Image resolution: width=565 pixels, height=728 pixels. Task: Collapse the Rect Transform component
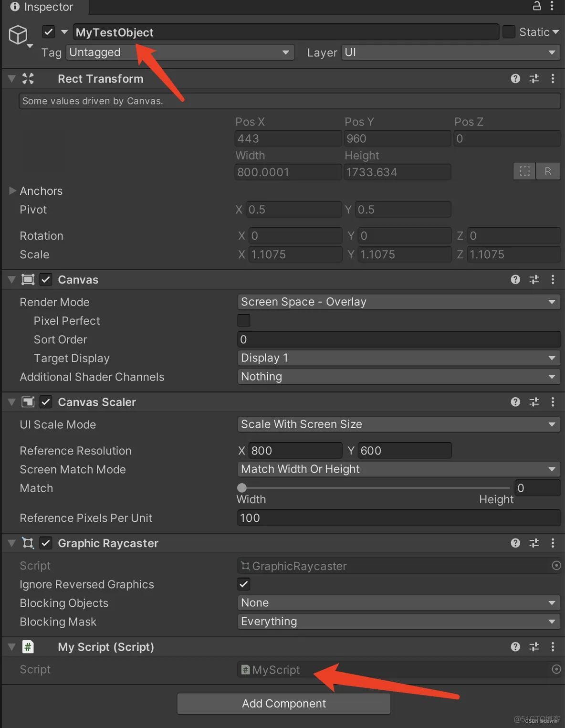click(12, 79)
